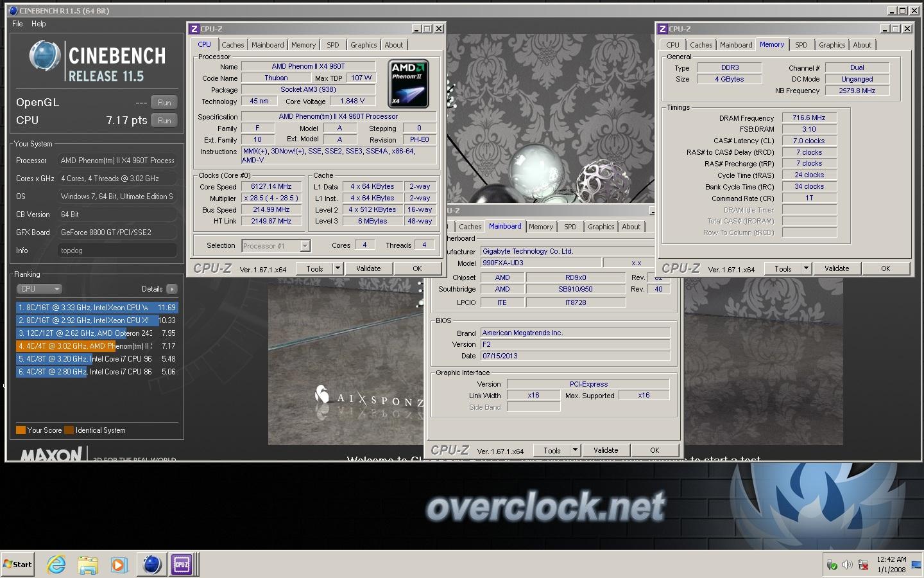The image size is (924, 578).
Task: Click mainboard model field 990FXA-UD3
Action: pyautogui.click(x=541, y=263)
